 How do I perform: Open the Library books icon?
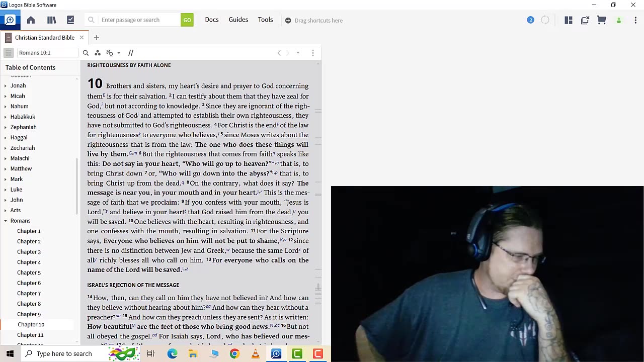point(51,20)
